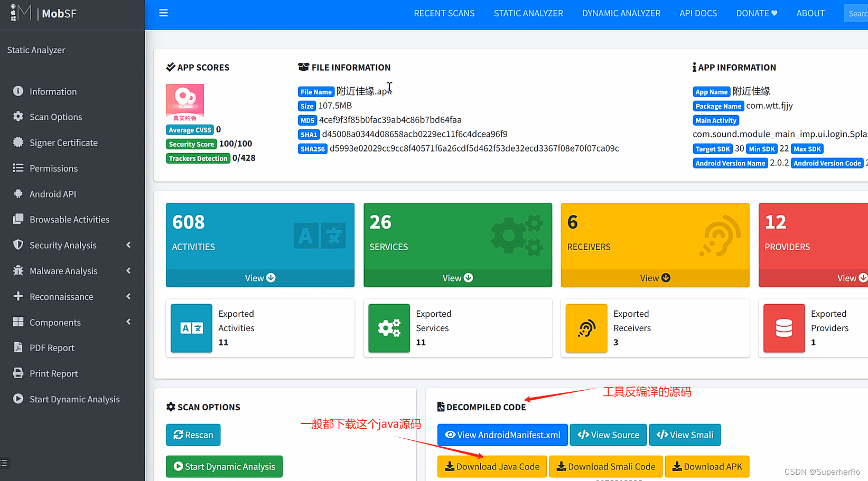Click the Start Dynamic Analysis play icon in sidebar
868x481 pixels.
[x=18, y=399]
